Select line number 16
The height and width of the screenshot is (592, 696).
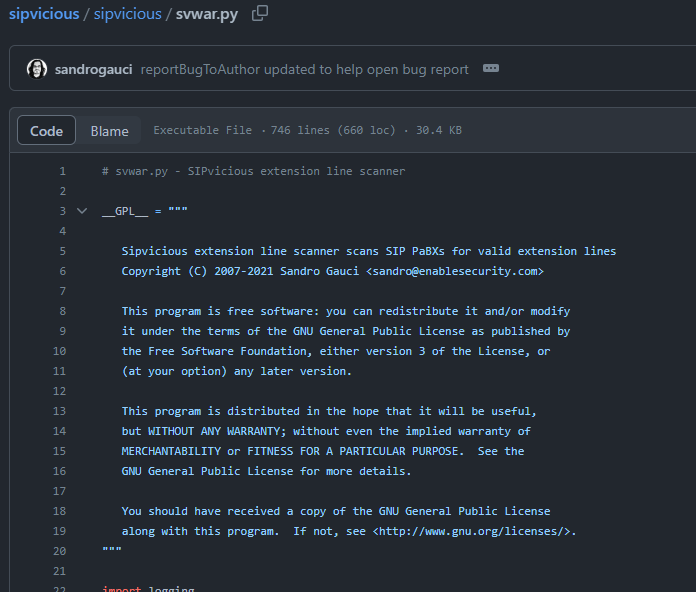tap(59, 471)
